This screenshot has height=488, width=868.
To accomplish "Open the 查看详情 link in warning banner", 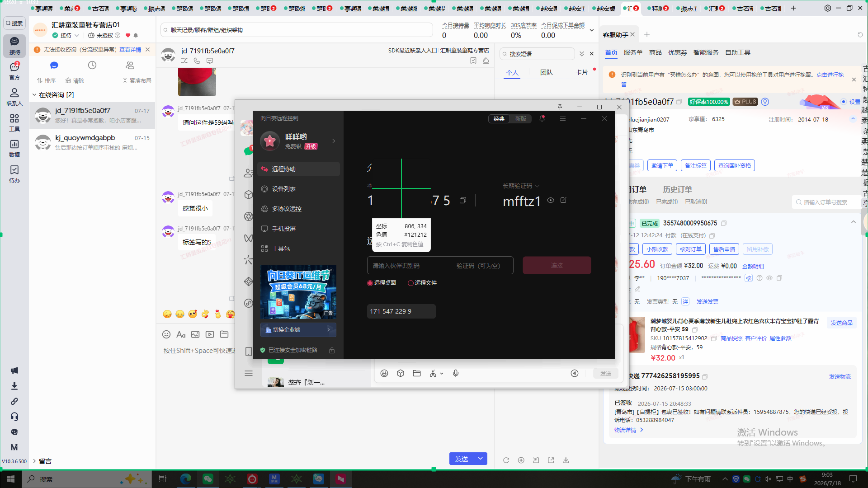I will pos(130,50).
